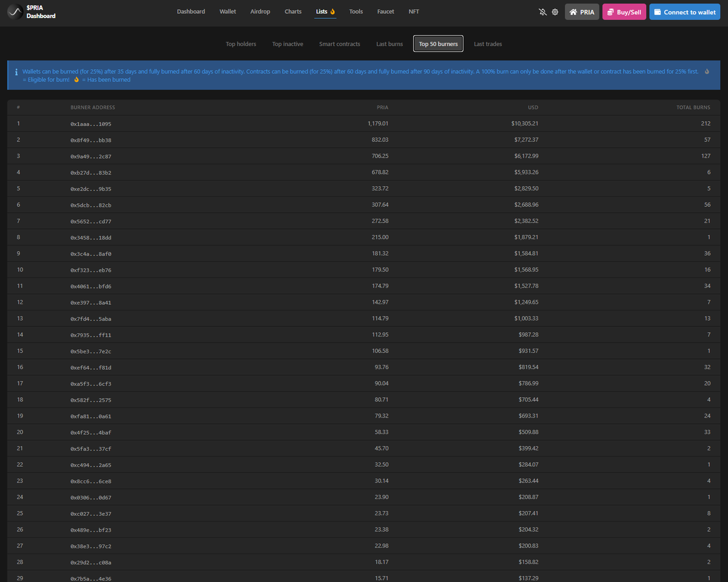
Task: Toggle the muted notifications bell icon
Action: (x=542, y=12)
